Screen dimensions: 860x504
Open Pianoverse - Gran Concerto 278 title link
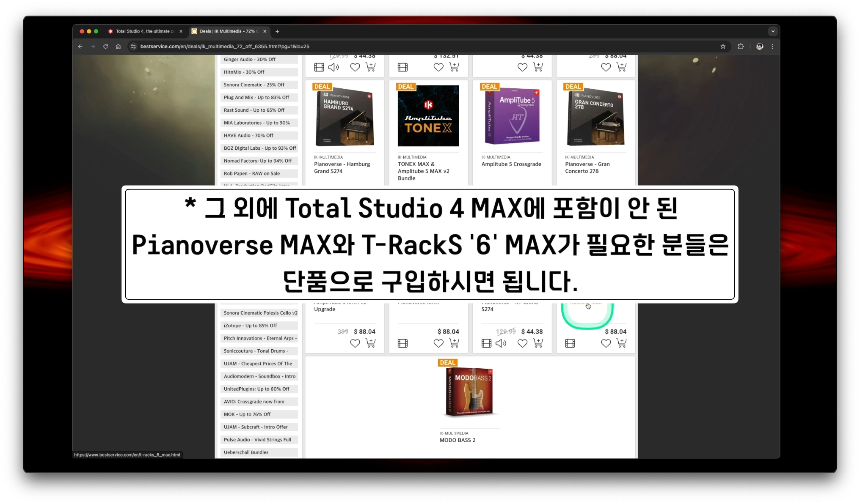point(587,167)
